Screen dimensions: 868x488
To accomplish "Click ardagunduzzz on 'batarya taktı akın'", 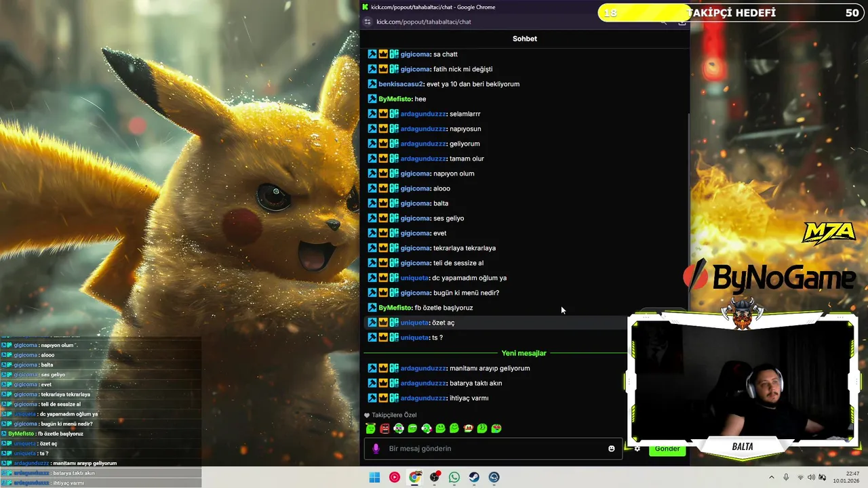I will click(x=423, y=383).
